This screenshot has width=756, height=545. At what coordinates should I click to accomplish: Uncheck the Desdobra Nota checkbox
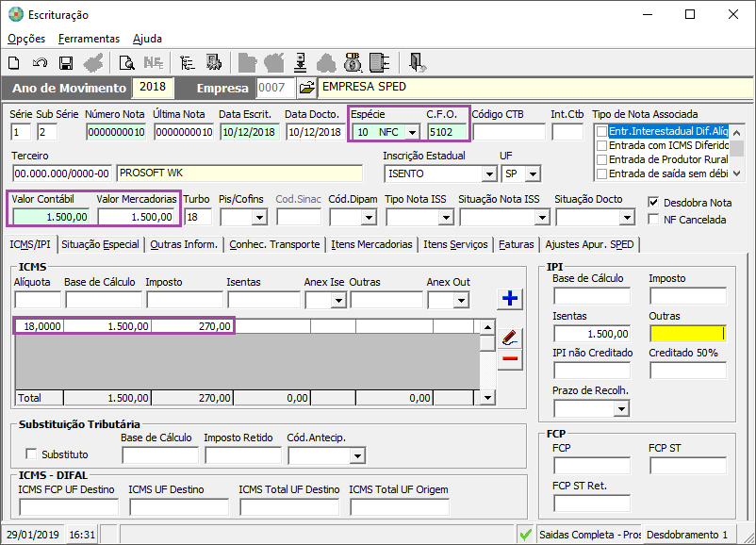(x=654, y=203)
